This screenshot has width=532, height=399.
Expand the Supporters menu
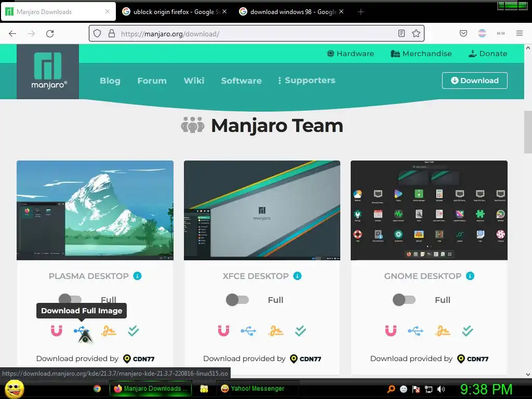[307, 81]
